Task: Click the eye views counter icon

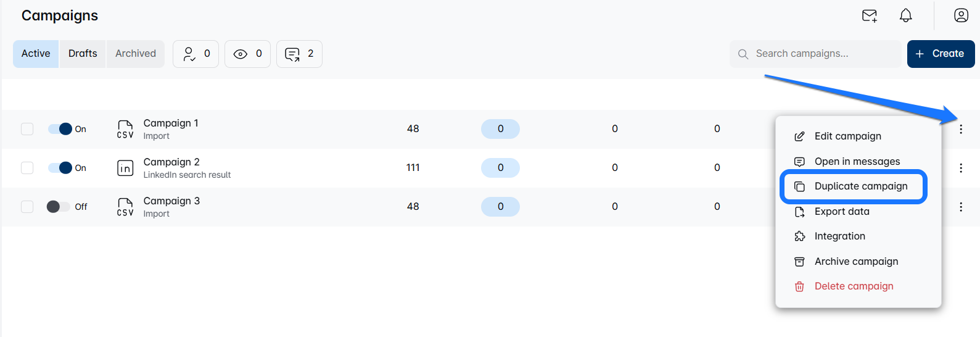Action: coord(241,54)
